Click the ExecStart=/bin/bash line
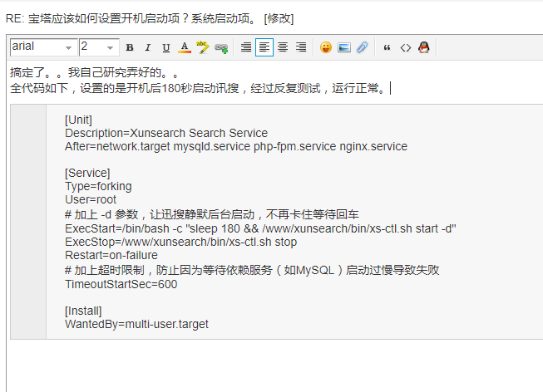Viewport: 543px width, 392px height. [x=260, y=228]
